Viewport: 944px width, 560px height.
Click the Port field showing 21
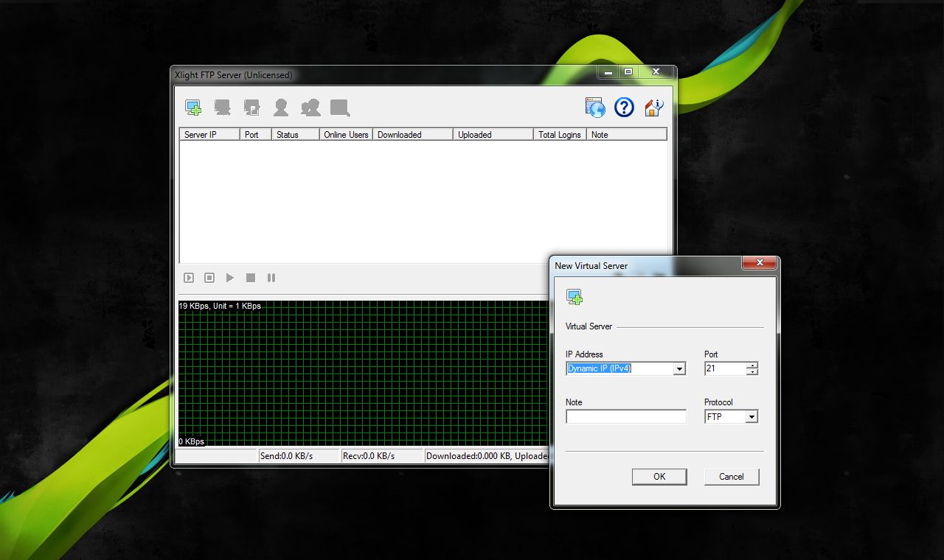[725, 368]
